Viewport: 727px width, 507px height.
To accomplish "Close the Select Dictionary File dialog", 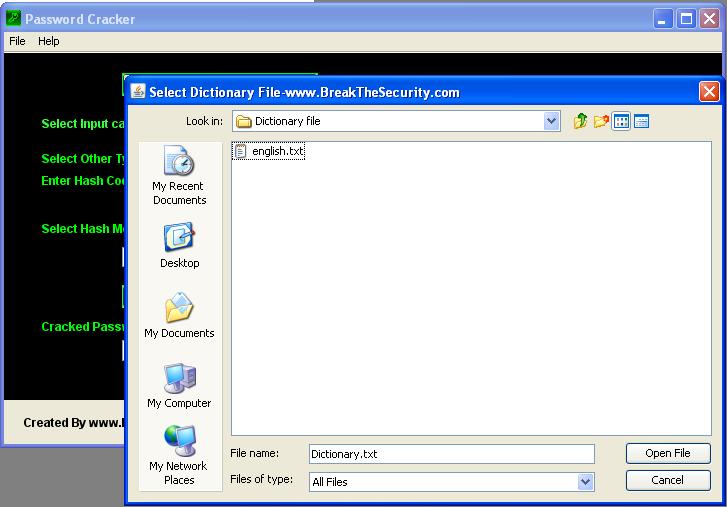I will point(709,92).
